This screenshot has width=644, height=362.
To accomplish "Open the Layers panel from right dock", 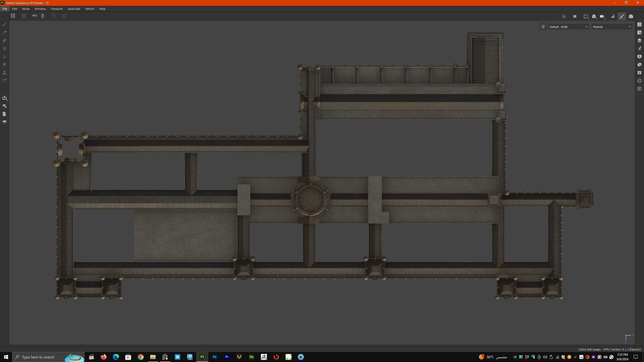I will [x=639, y=40].
